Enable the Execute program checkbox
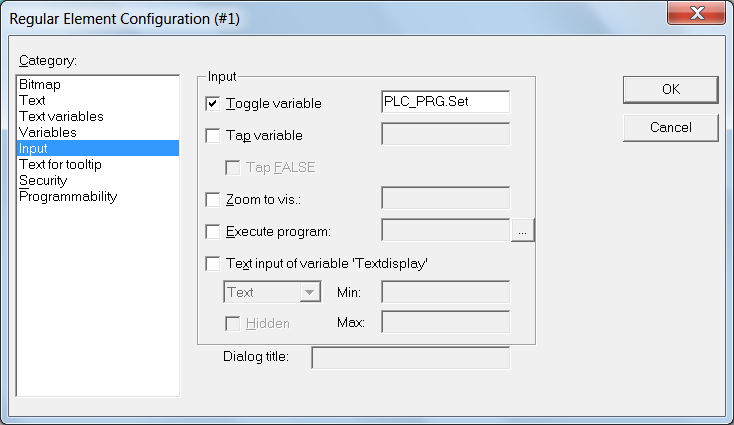This screenshot has width=734, height=425. pos(213,232)
